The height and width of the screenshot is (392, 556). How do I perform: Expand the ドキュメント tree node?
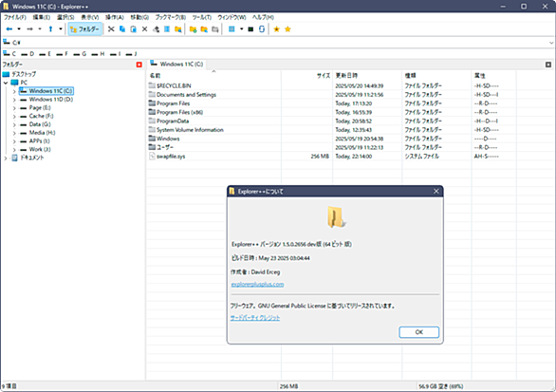(6, 158)
